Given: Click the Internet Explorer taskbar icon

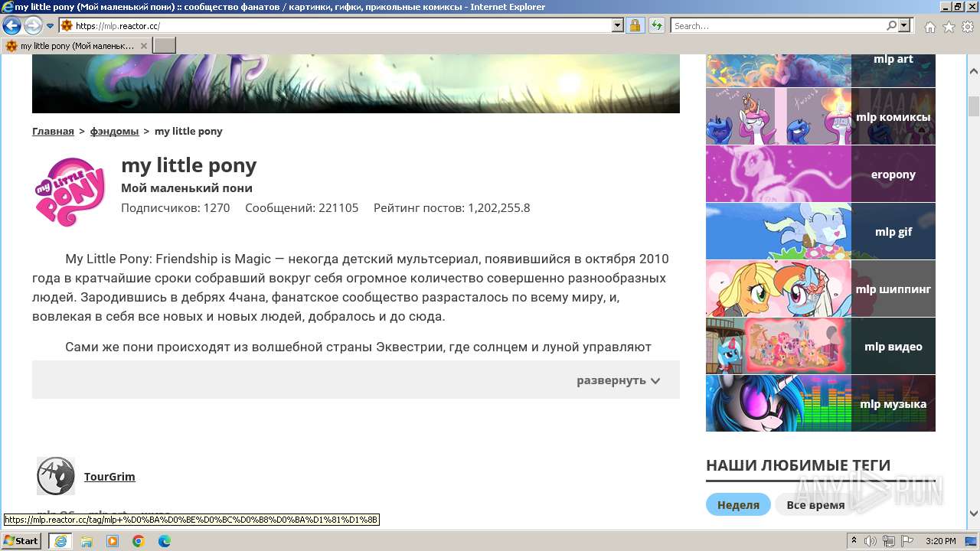Looking at the screenshot, I should 60,540.
